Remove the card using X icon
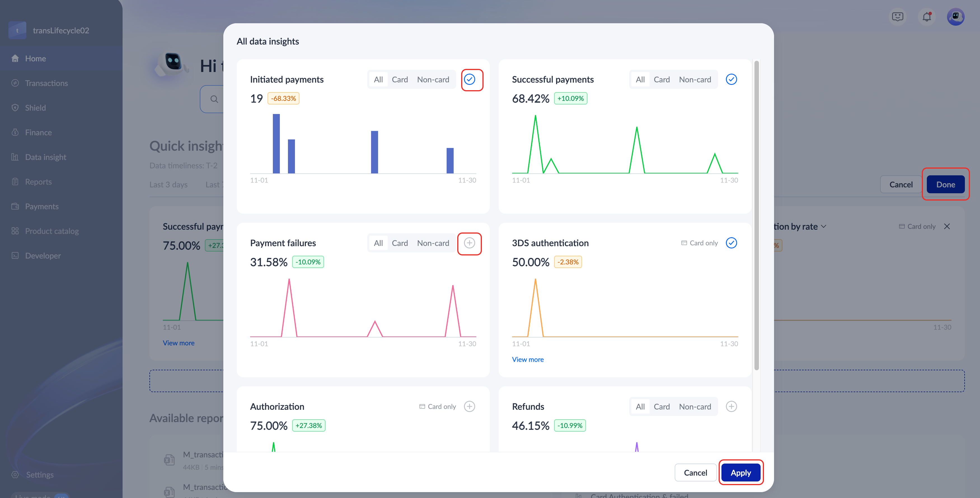 tap(946, 227)
